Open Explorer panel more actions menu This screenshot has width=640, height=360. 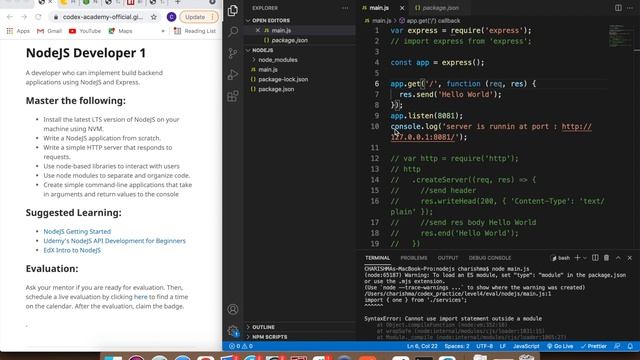345,8
